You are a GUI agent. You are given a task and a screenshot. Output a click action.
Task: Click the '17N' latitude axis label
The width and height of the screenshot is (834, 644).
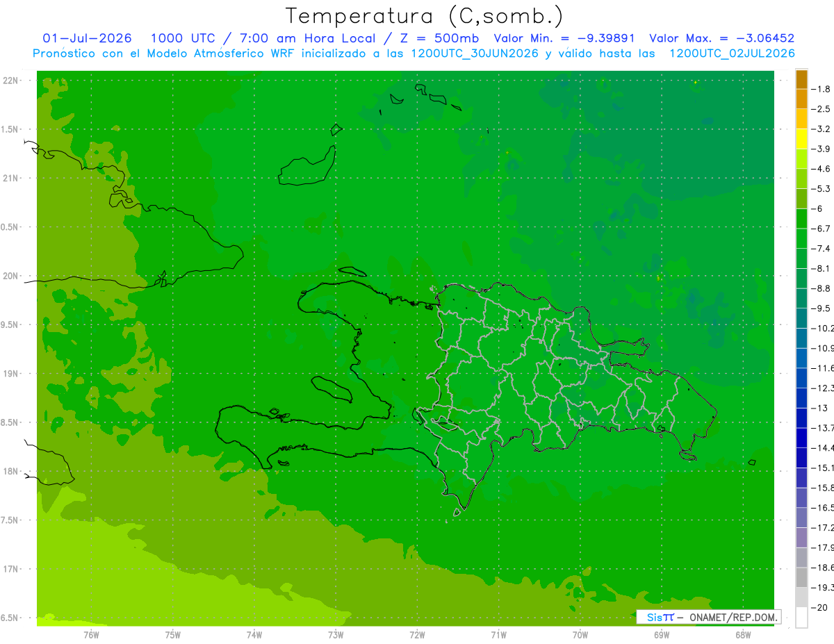click(x=12, y=569)
